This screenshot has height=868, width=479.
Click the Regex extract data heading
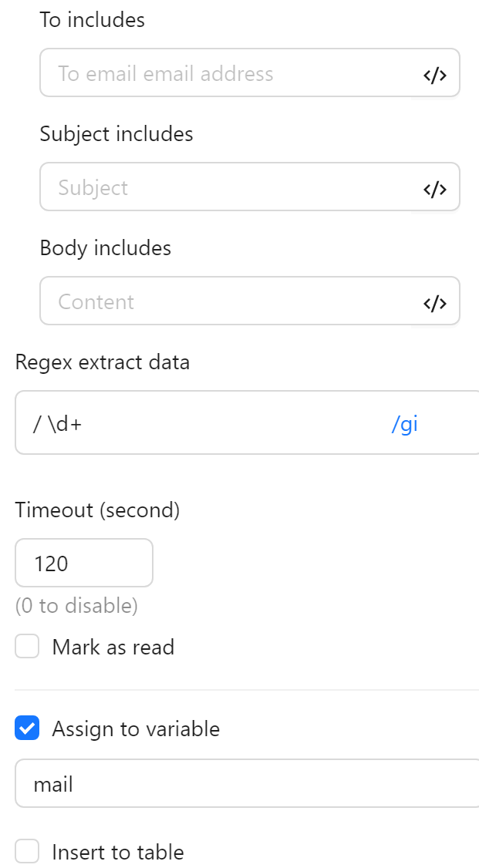tap(103, 362)
